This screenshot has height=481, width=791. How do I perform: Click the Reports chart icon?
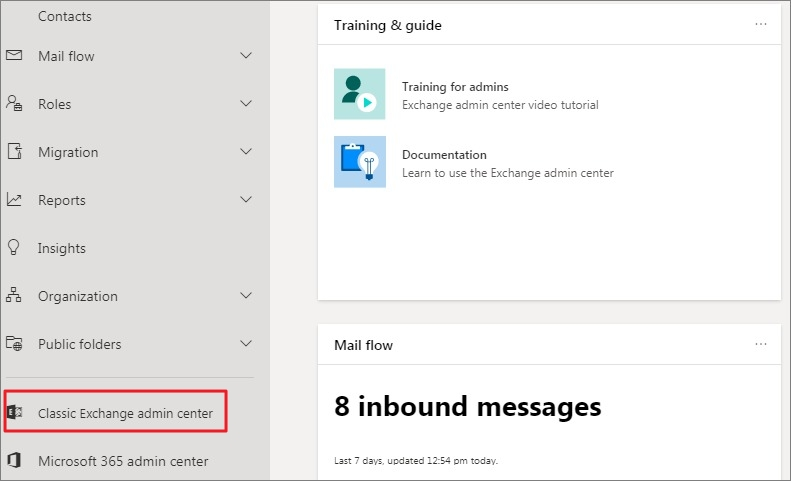[x=14, y=200]
